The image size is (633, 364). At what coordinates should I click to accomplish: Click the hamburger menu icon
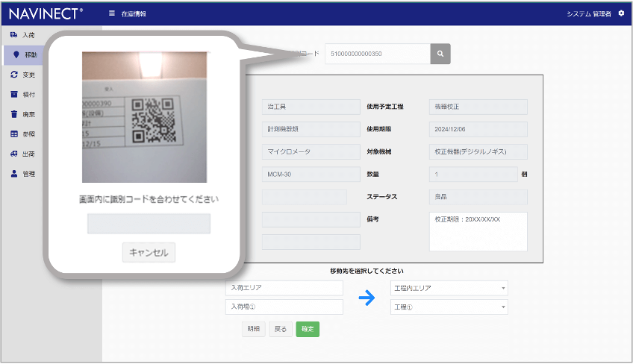[x=112, y=13]
